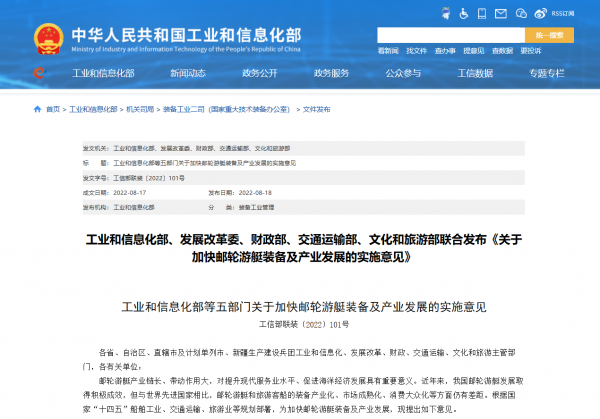The width and height of the screenshot is (600, 419).
Task: Select 查数据 below the search box
Action: click(x=502, y=51)
